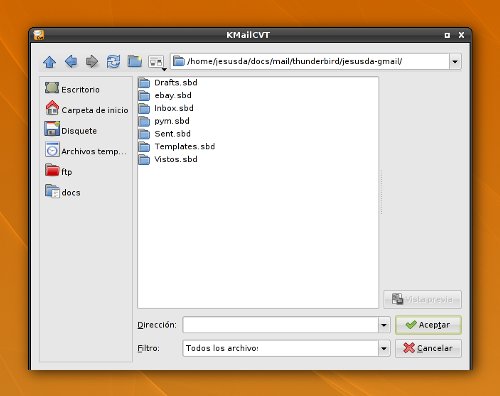This screenshot has height=396, width=500.
Task: Click inside the Dirección text field
Action: pyautogui.click(x=280, y=325)
